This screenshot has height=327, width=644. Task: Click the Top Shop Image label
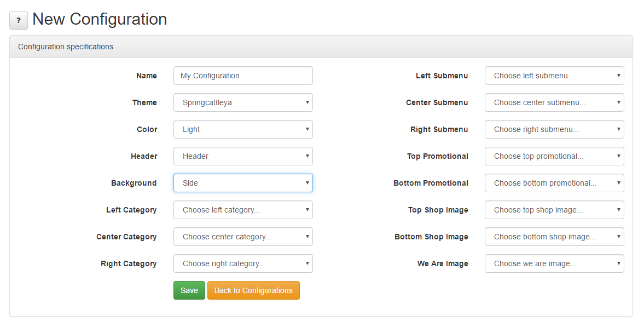[438, 210]
